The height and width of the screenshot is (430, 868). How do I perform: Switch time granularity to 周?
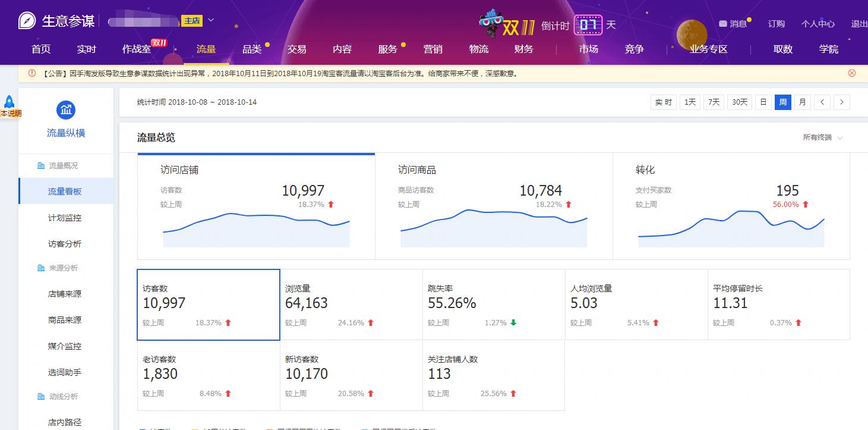tap(783, 102)
